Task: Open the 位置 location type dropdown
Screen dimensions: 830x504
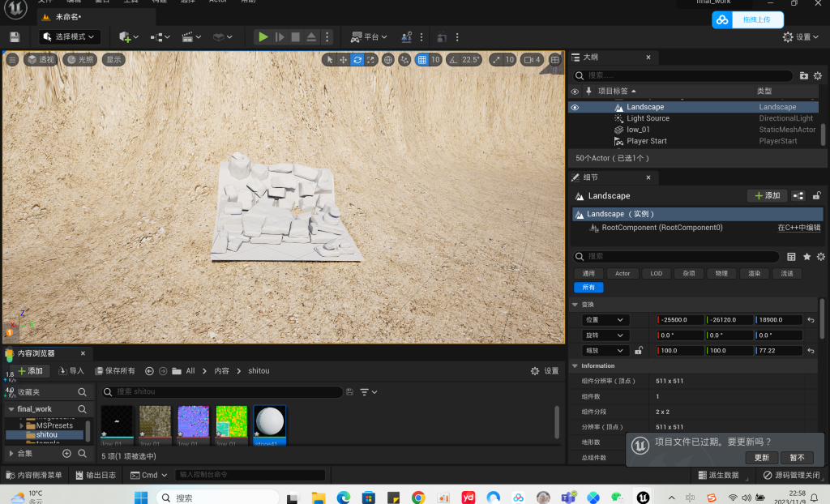Action: tap(605, 320)
